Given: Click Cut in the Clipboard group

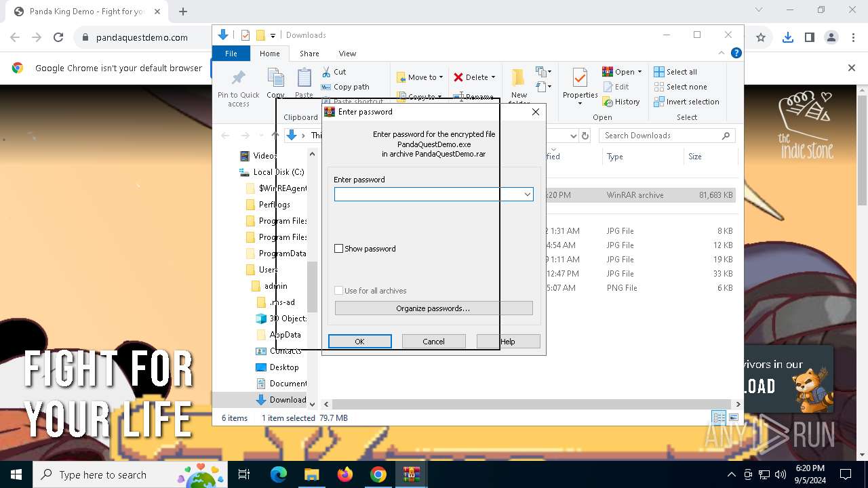Looking at the screenshot, I should click(x=334, y=72).
